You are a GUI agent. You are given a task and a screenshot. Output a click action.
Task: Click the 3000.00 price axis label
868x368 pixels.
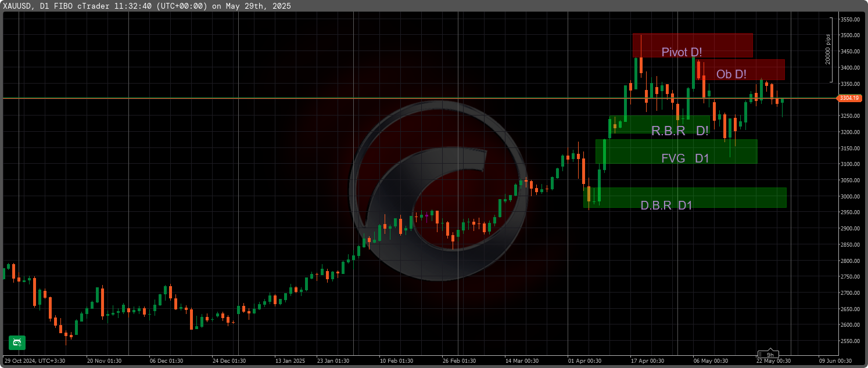[849, 197]
